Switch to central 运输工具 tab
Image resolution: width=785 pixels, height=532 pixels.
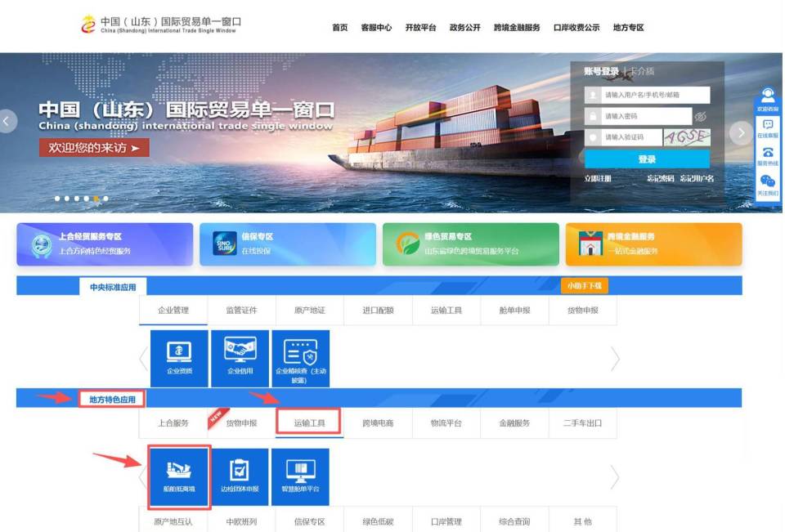pyautogui.click(x=446, y=311)
